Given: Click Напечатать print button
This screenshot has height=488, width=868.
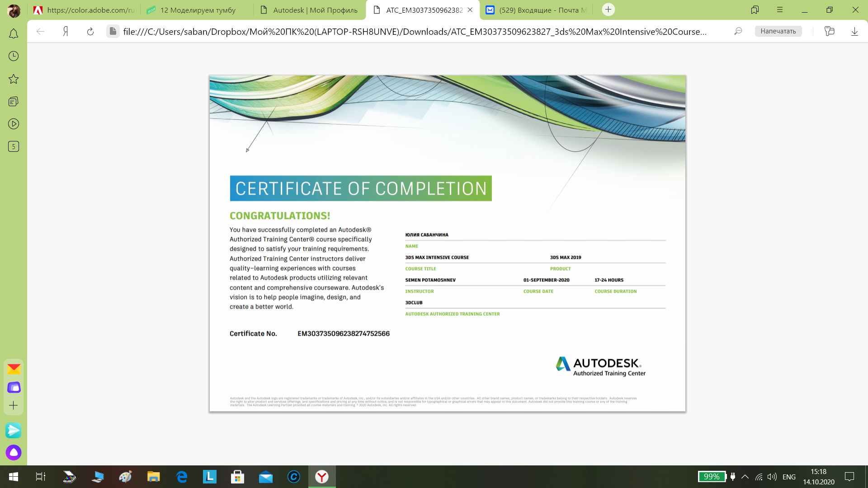Looking at the screenshot, I should 778,31.
